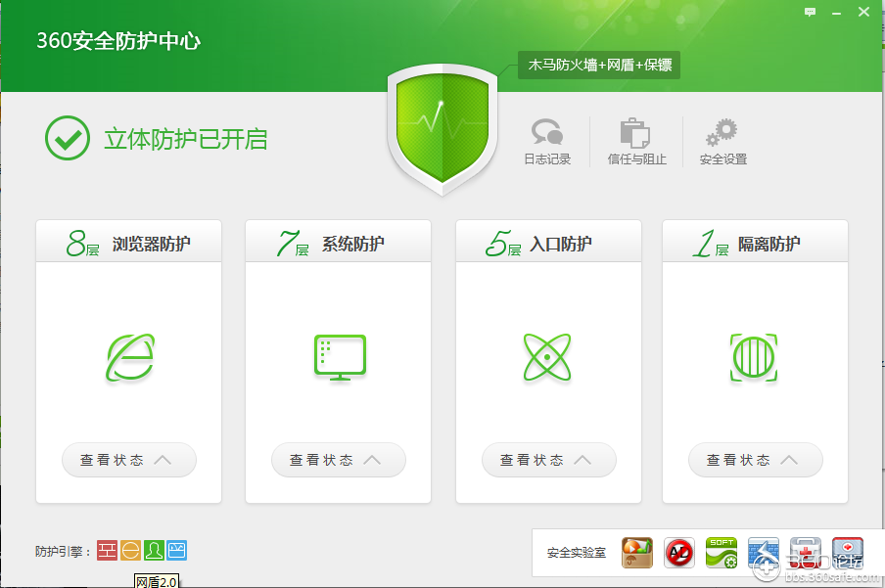Select the 系统防护 panel header
The width and height of the screenshot is (885, 588).
coord(338,241)
